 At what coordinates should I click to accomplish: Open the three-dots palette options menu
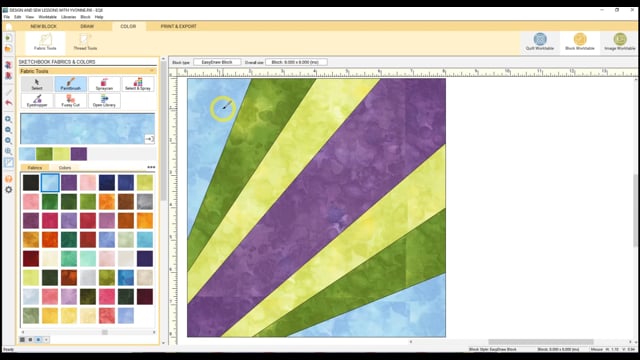pyautogui.click(x=151, y=167)
